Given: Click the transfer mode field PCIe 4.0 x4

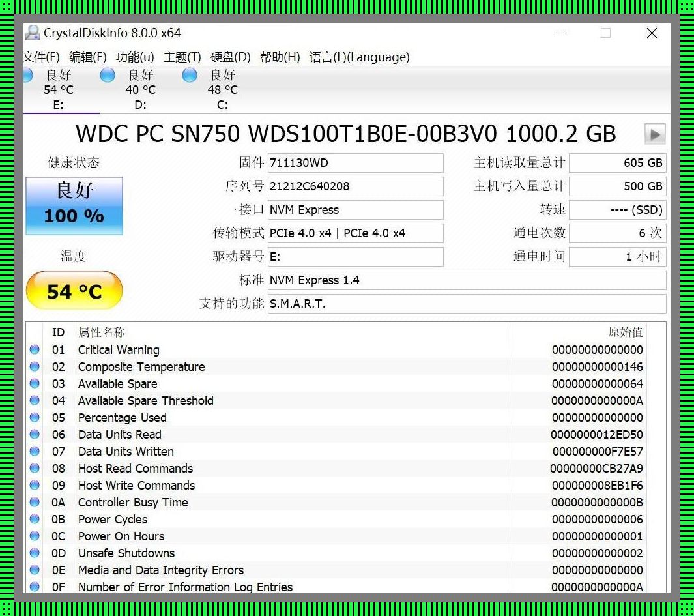Looking at the screenshot, I should [x=355, y=233].
